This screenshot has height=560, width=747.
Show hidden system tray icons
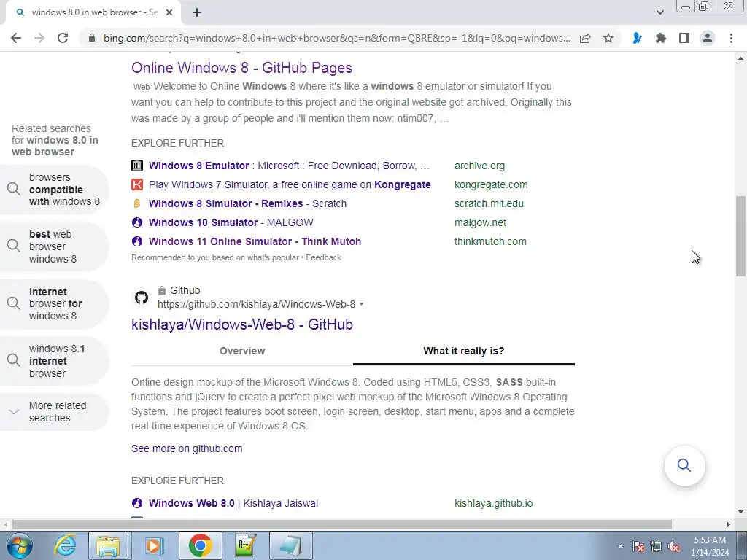click(x=620, y=546)
